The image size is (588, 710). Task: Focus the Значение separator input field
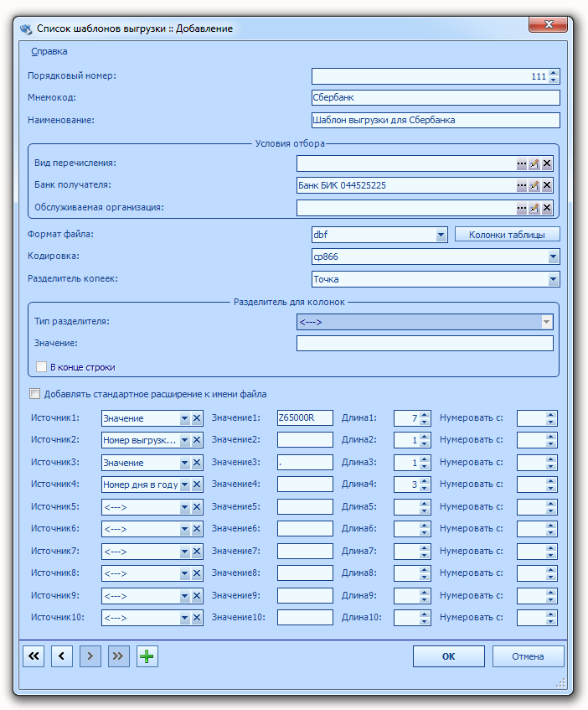(x=425, y=343)
